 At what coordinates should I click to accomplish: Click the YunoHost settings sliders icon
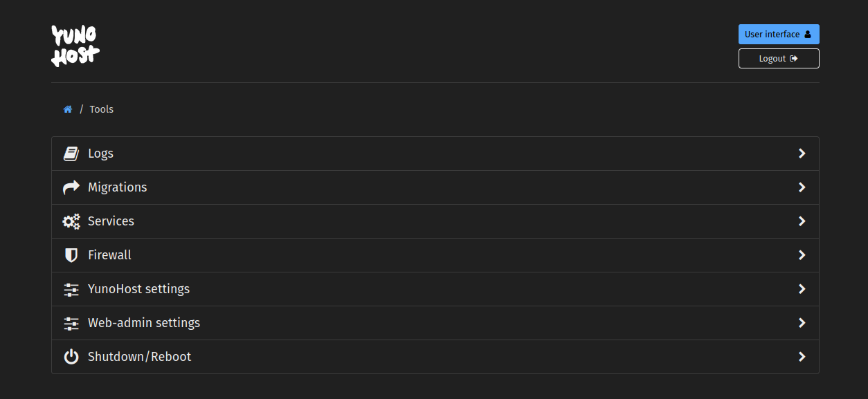tap(71, 289)
